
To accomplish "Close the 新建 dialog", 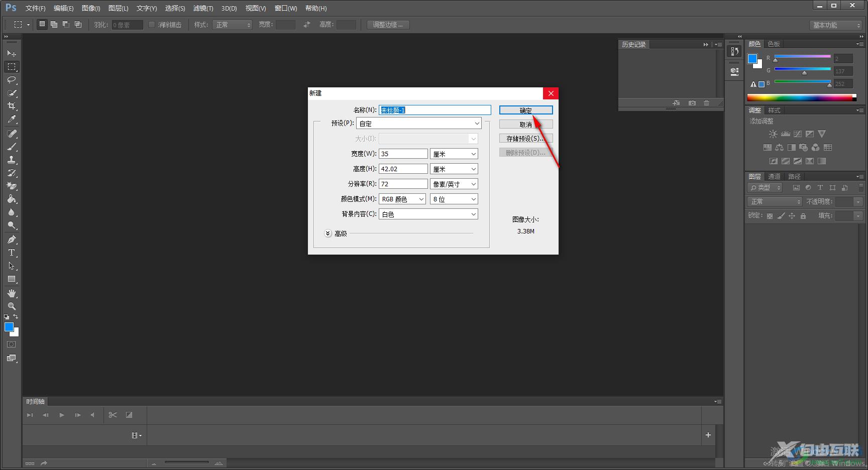I will click(x=551, y=93).
